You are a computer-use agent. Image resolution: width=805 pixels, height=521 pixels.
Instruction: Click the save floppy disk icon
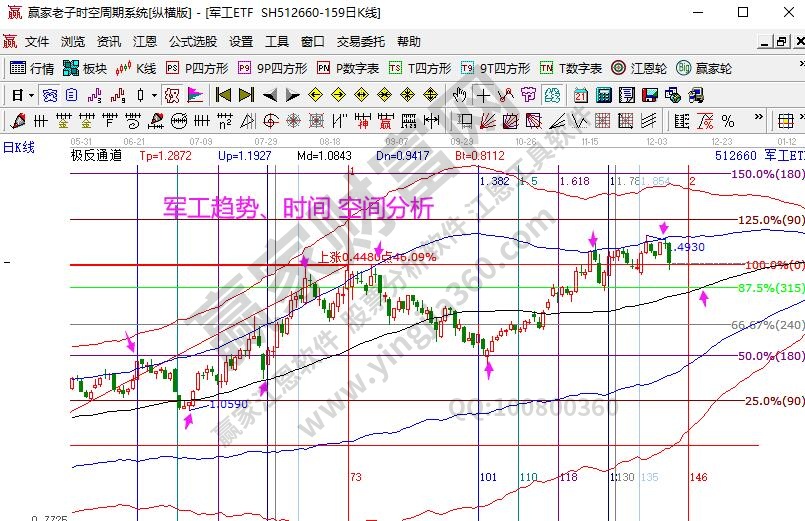click(648, 96)
